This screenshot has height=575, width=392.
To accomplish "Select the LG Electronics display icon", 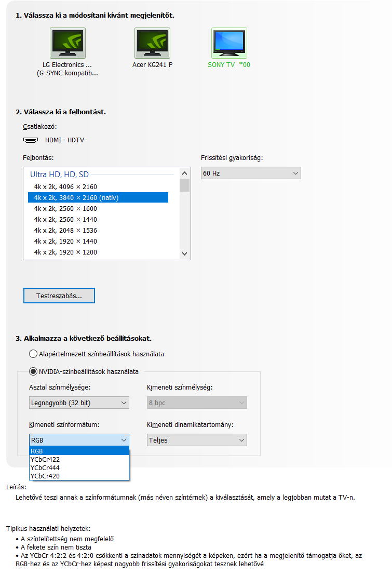I will point(68,43).
